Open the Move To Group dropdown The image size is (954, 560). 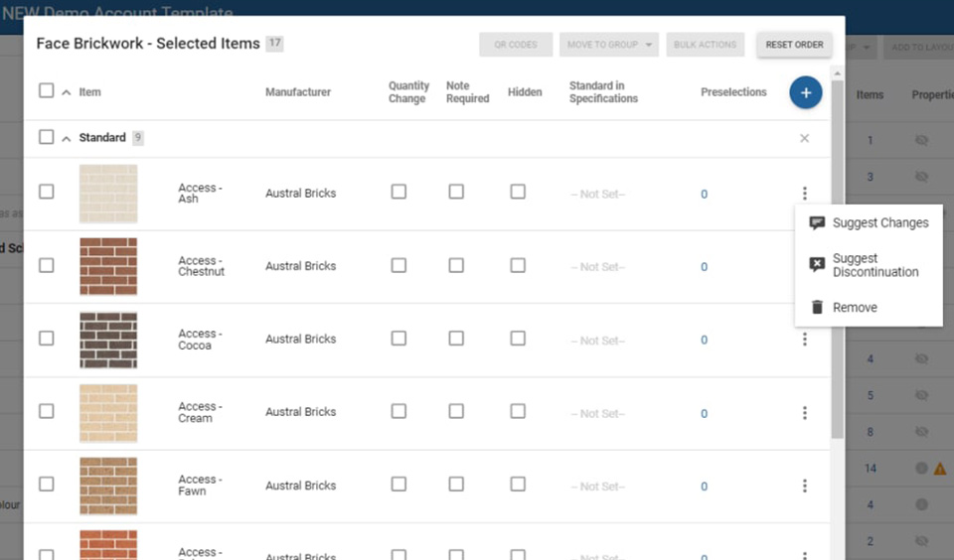click(609, 45)
